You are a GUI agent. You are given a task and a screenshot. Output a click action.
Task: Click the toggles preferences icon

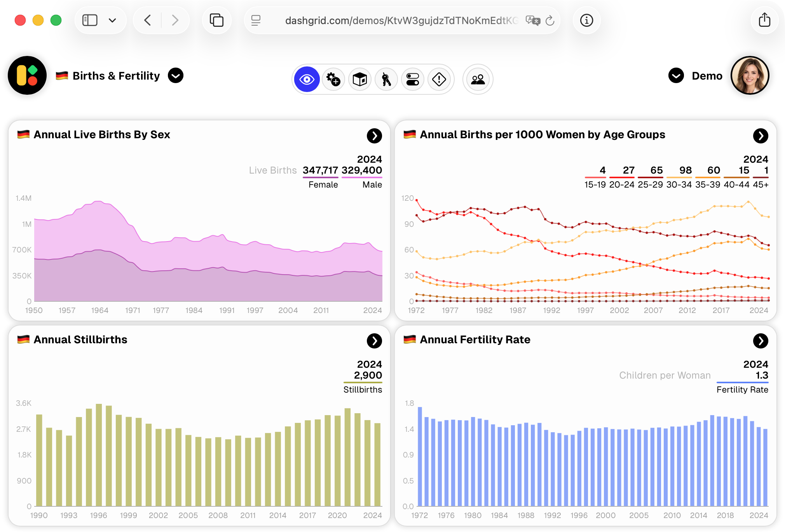point(413,79)
